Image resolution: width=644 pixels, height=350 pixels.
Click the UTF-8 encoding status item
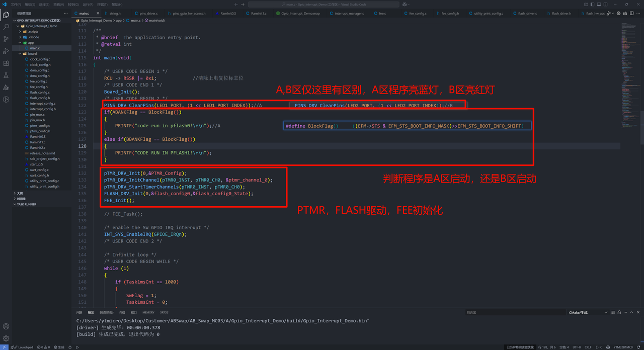click(x=576, y=347)
